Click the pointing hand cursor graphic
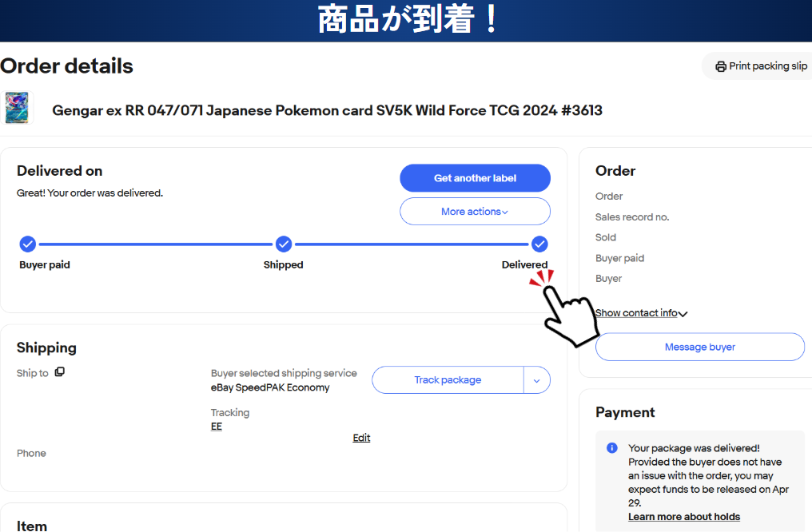 click(x=567, y=312)
